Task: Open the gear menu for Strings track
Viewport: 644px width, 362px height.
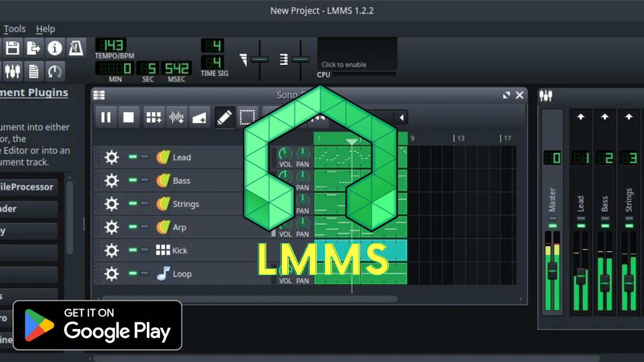Action: pos(111,204)
